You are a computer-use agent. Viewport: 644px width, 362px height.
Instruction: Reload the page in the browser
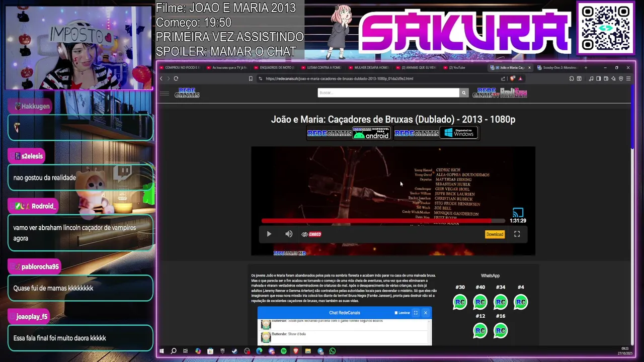point(176,78)
